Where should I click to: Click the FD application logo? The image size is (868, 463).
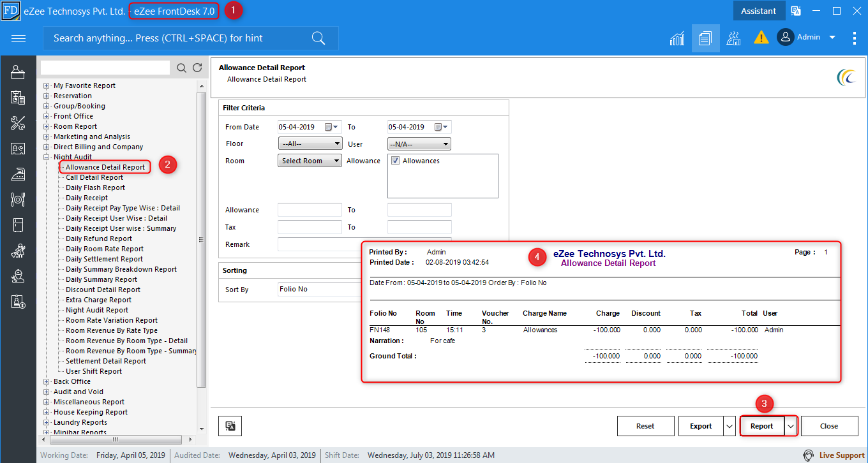10,11
